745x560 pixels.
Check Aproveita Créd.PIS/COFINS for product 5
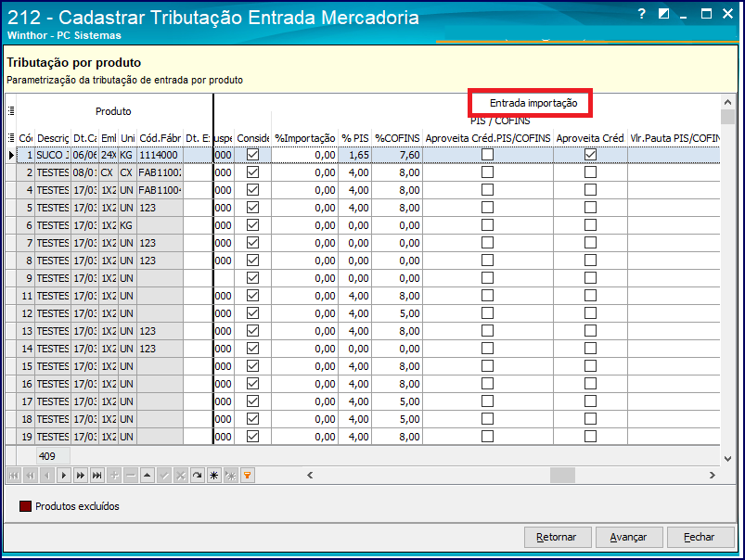click(487, 208)
